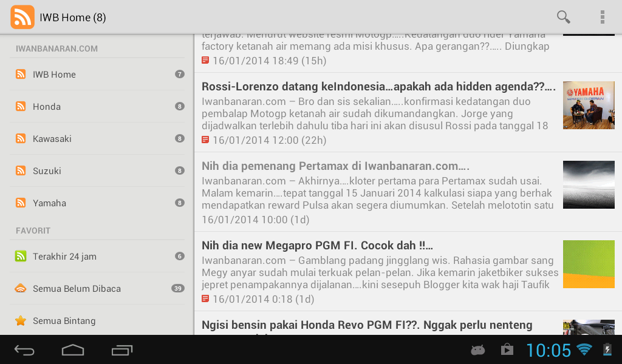Open Nih dia new Megapro PGM FI article
Image resolution: width=622 pixels, height=364 pixels.
tap(408, 272)
